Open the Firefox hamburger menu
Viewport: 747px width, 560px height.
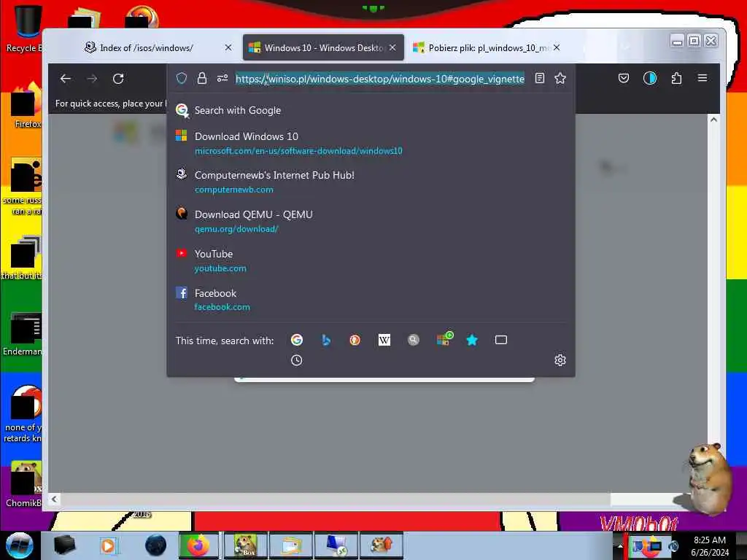click(x=703, y=78)
